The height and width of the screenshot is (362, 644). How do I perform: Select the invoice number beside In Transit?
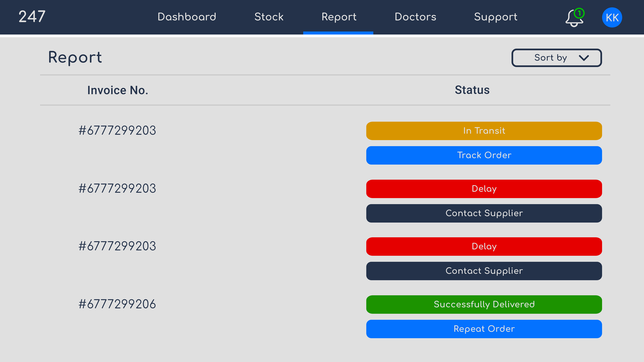pos(117,130)
